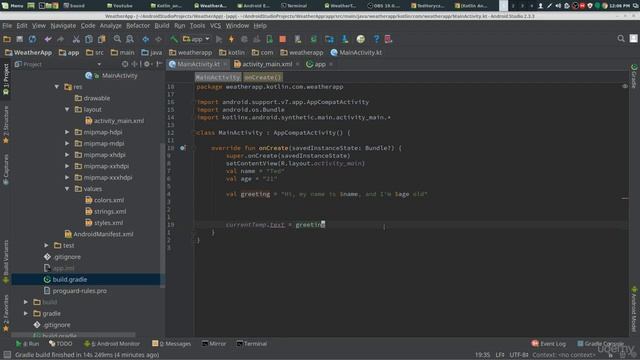The height and width of the screenshot is (360, 640).
Task: Click the Scroll from Source target icon
Action: (125, 64)
